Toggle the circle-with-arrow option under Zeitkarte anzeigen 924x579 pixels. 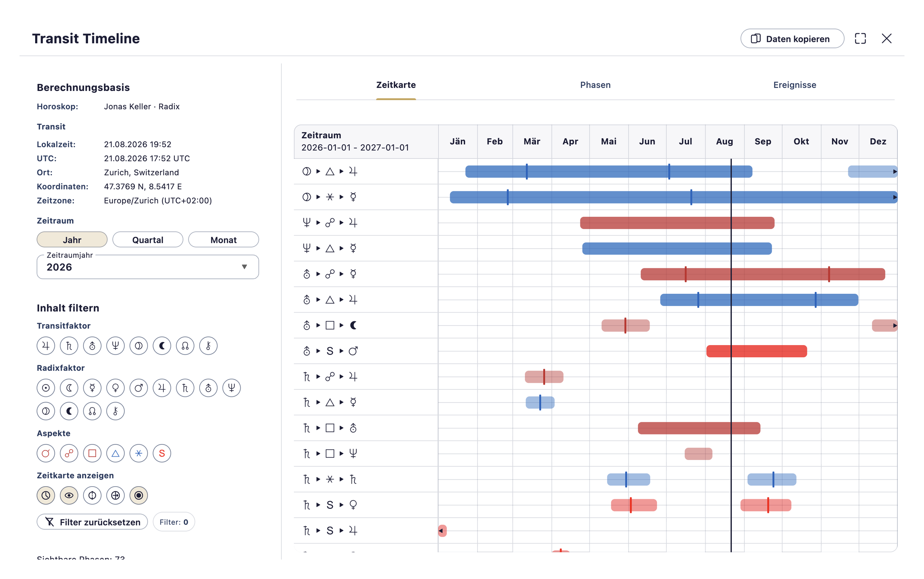(x=115, y=495)
